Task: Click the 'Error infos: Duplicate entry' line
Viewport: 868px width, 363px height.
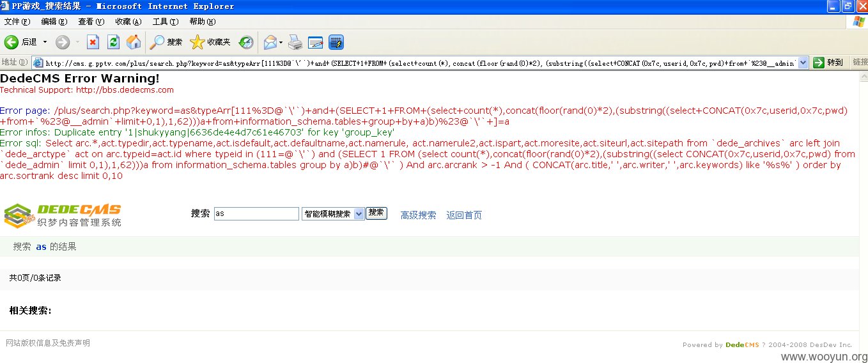Action: (x=197, y=132)
